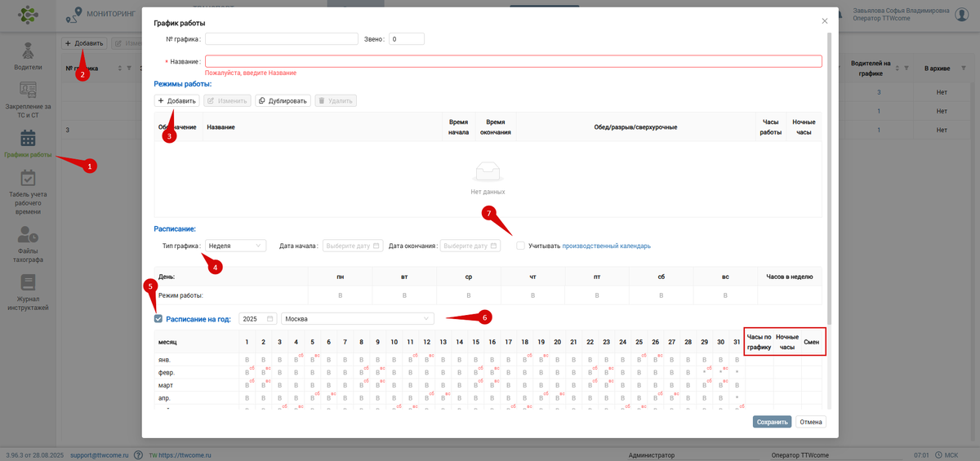The image size is (980, 461).
Task: Click the clock icon near МСК
Action: tap(938, 455)
